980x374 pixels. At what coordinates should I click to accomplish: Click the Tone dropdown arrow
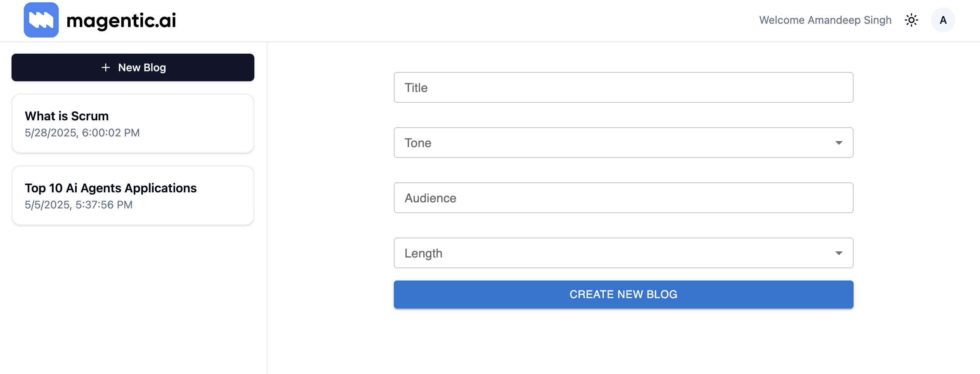[x=839, y=143]
